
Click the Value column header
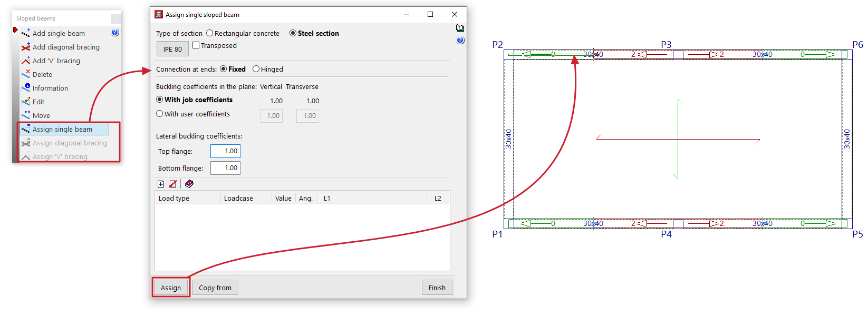[x=284, y=198]
